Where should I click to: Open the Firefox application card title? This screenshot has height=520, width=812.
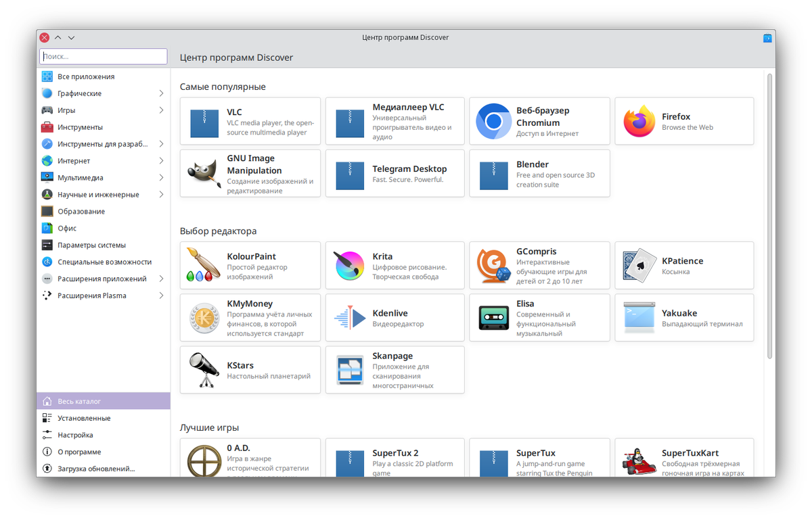click(x=676, y=116)
